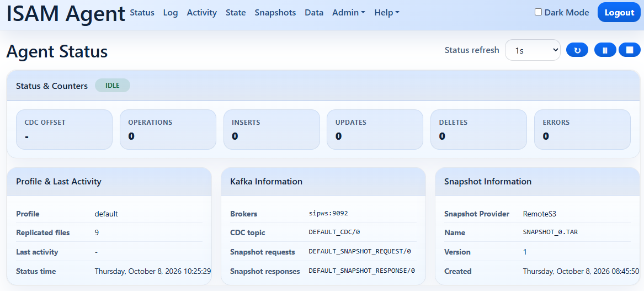Select the OPERATIONS counter card
Screen dimensions: 644x291
(168, 129)
